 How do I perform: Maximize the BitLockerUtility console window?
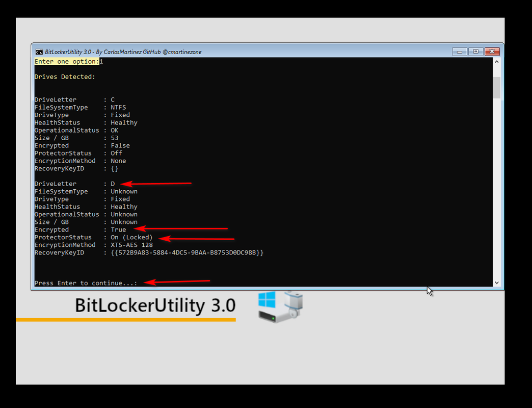pyautogui.click(x=475, y=52)
